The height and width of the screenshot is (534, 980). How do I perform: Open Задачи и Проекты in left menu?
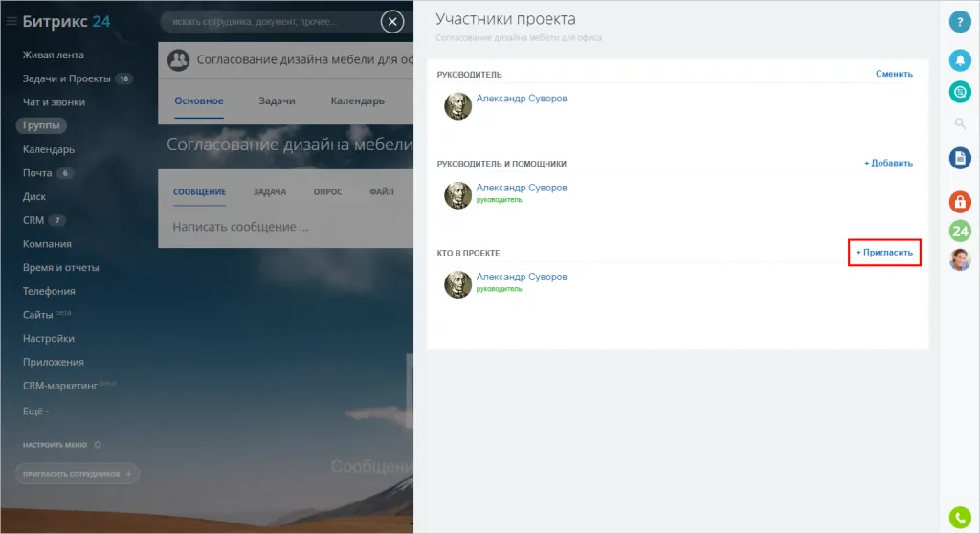pyautogui.click(x=67, y=78)
